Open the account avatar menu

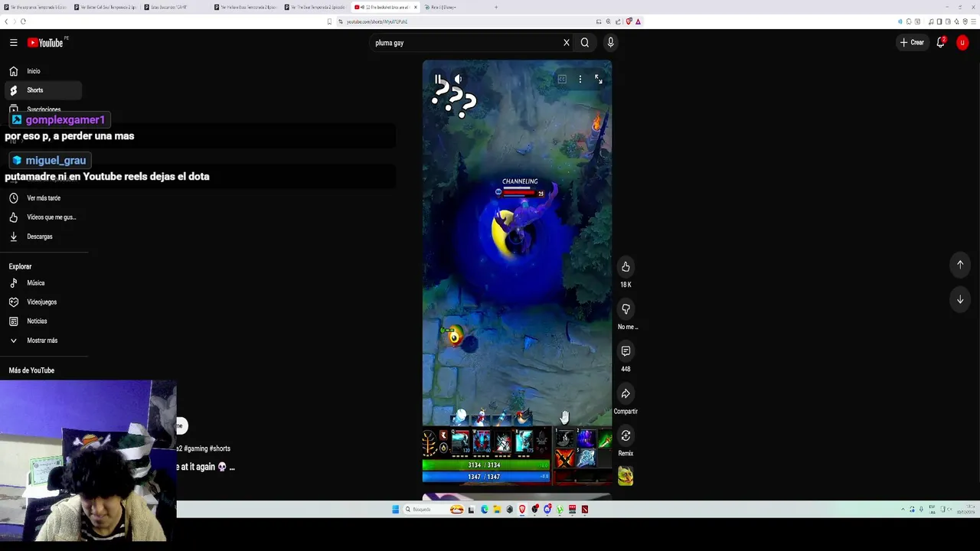[962, 43]
